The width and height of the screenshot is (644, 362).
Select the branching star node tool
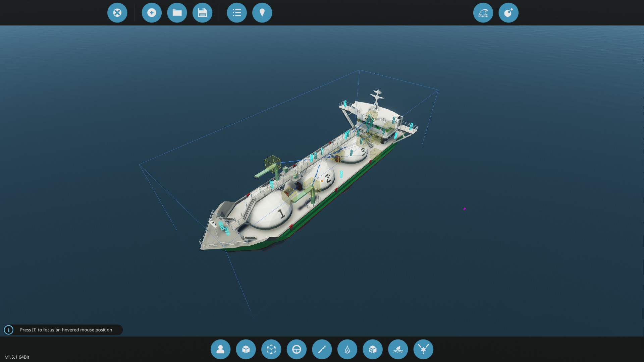(423, 349)
